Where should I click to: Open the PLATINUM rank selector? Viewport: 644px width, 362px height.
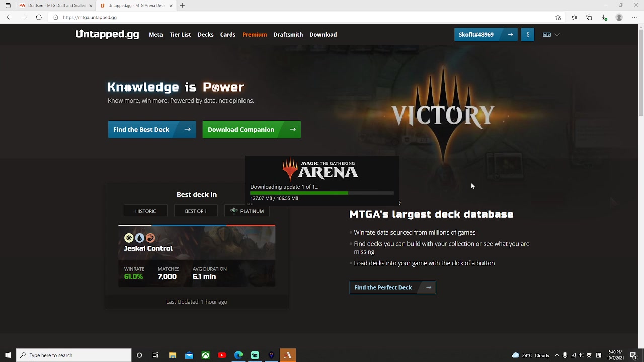[x=247, y=211]
